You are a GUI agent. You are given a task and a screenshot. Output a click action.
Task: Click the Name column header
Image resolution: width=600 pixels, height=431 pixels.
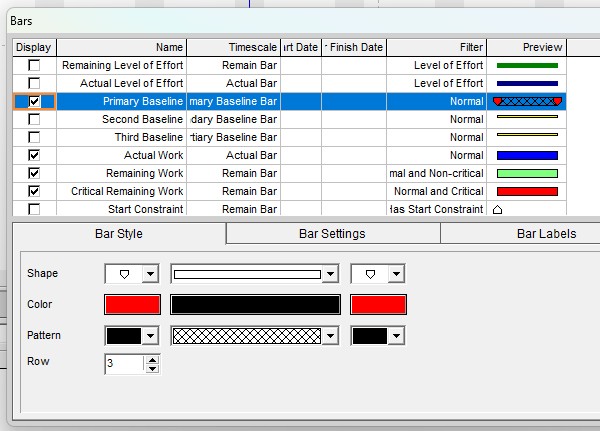121,47
